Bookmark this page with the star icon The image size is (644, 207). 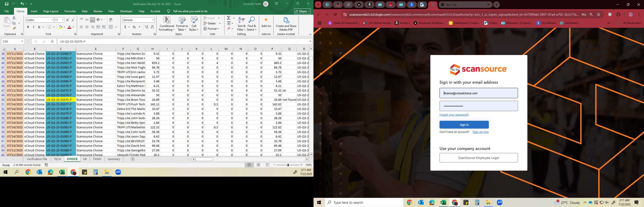pos(599,14)
